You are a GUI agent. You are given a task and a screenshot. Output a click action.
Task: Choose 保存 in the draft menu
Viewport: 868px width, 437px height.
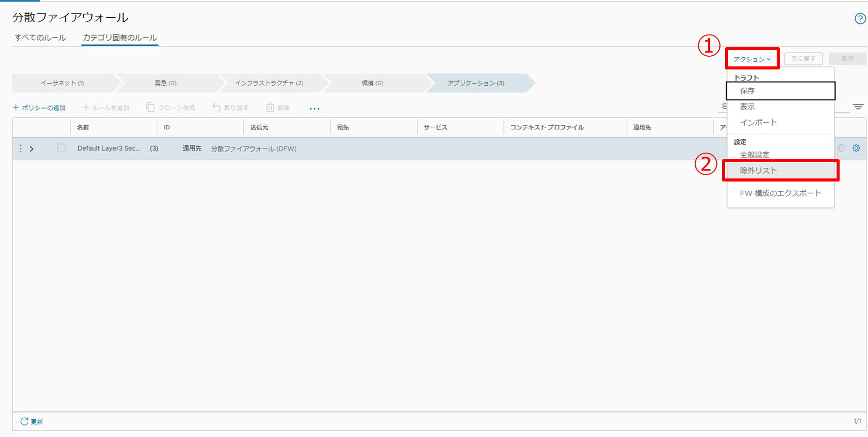pos(747,91)
